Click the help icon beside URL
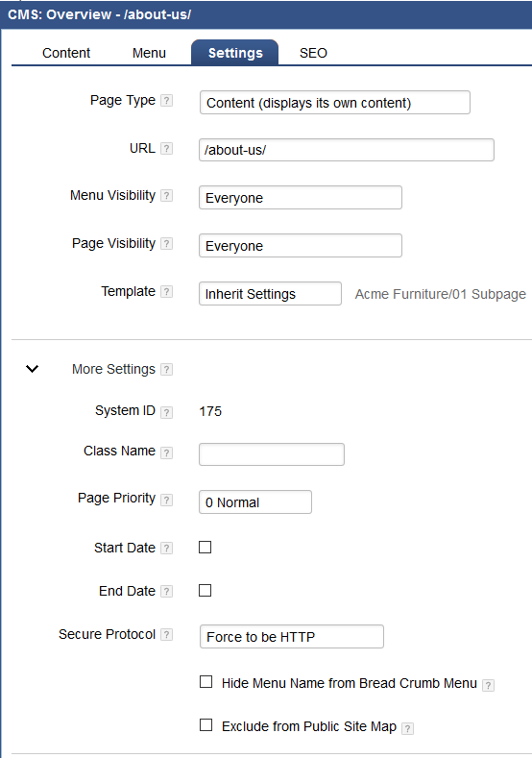The image size is (532, 758). tap(166, 148)
